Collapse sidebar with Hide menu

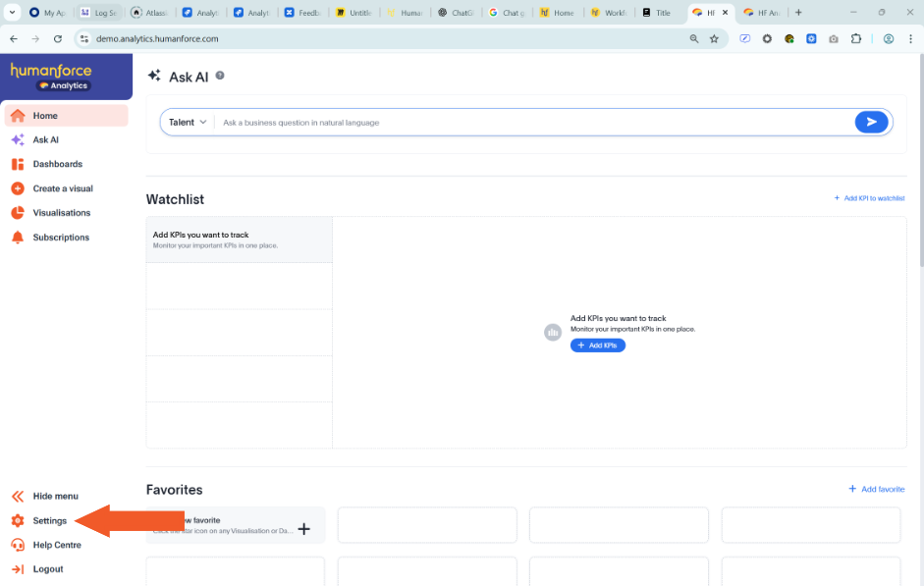tap(55, 497)
